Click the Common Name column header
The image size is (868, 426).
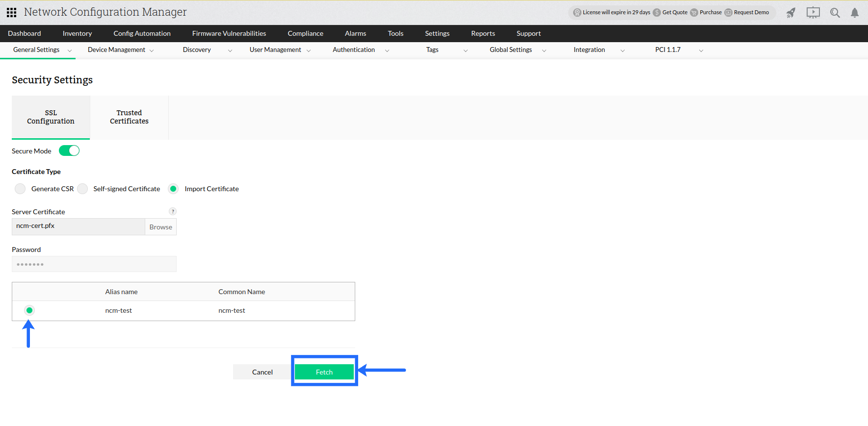242,292
